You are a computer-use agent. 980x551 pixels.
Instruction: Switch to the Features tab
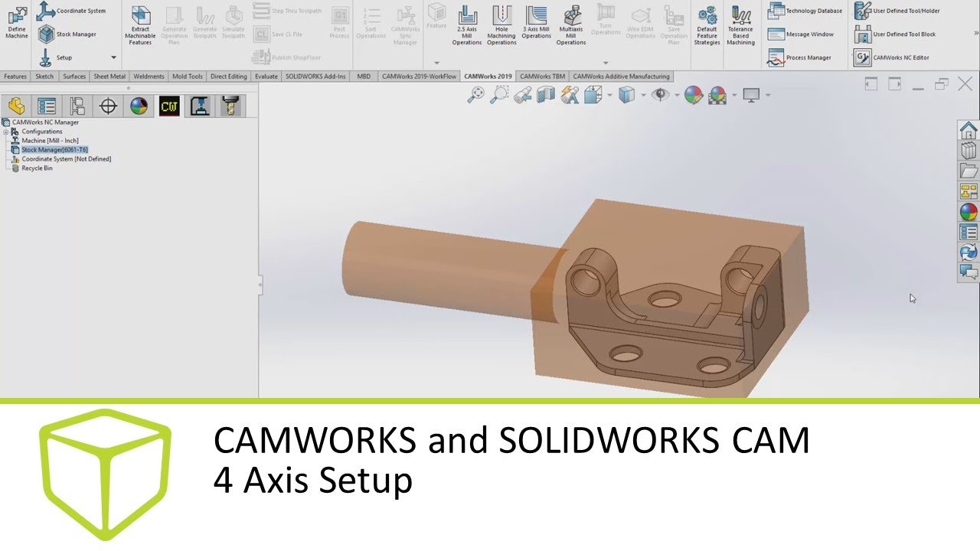pos(15,77)
